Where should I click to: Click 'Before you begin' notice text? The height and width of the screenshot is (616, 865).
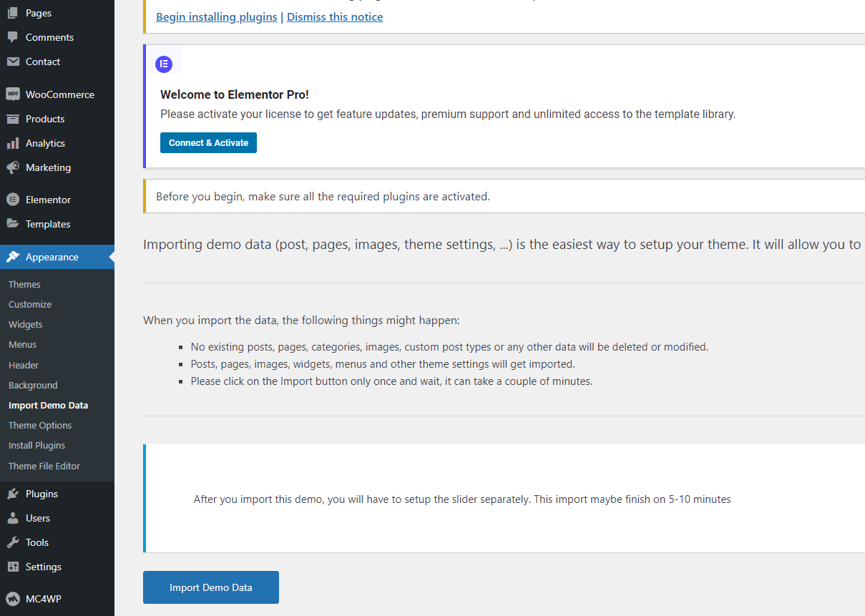tap(323, 196)
